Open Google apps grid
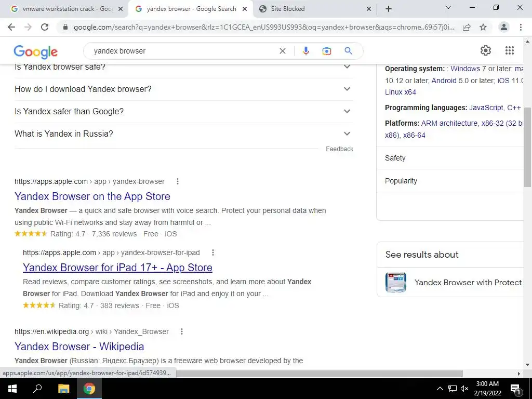Screen dimensions: 532x399 click(x=509, y=50)
